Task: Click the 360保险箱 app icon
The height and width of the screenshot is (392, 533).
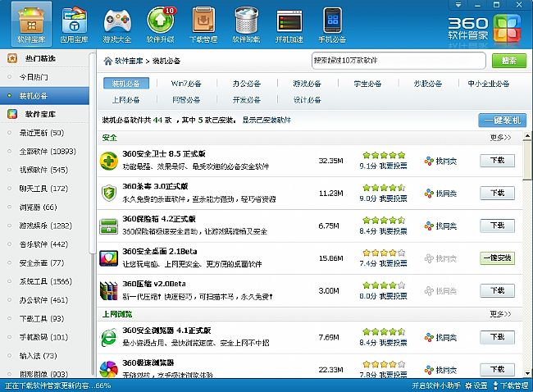Action: [108, 226]
